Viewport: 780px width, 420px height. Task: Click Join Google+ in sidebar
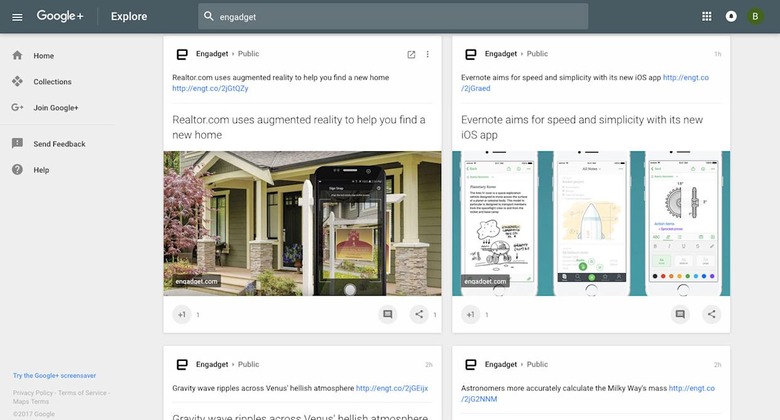click(55, 108)
